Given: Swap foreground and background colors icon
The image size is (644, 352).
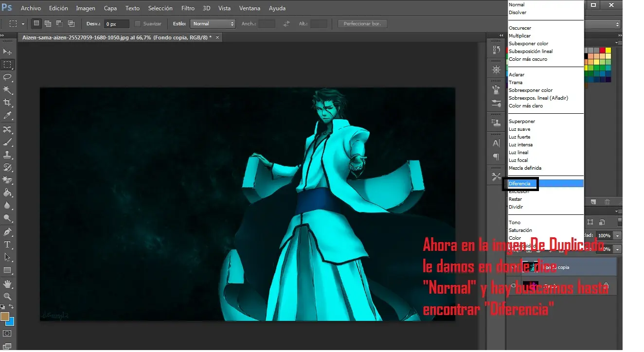Looking at the screenshot, I should point(12,307).
